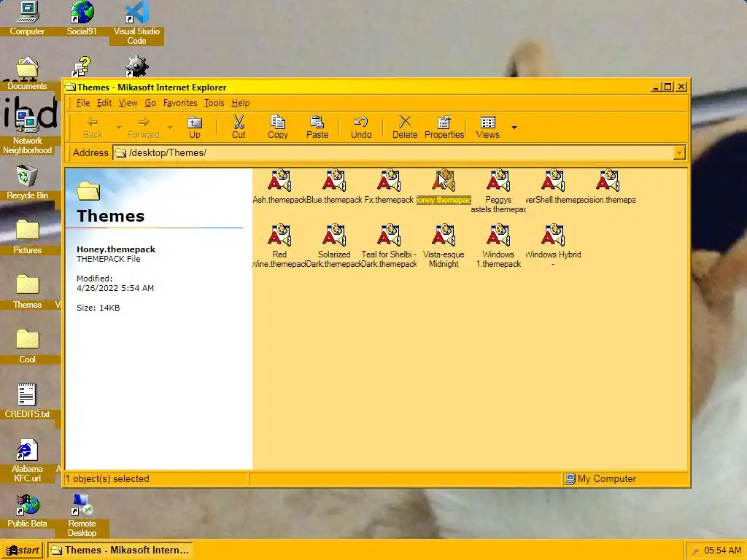Open the Forward history dropdown arrow

click(x=170, y=127)
